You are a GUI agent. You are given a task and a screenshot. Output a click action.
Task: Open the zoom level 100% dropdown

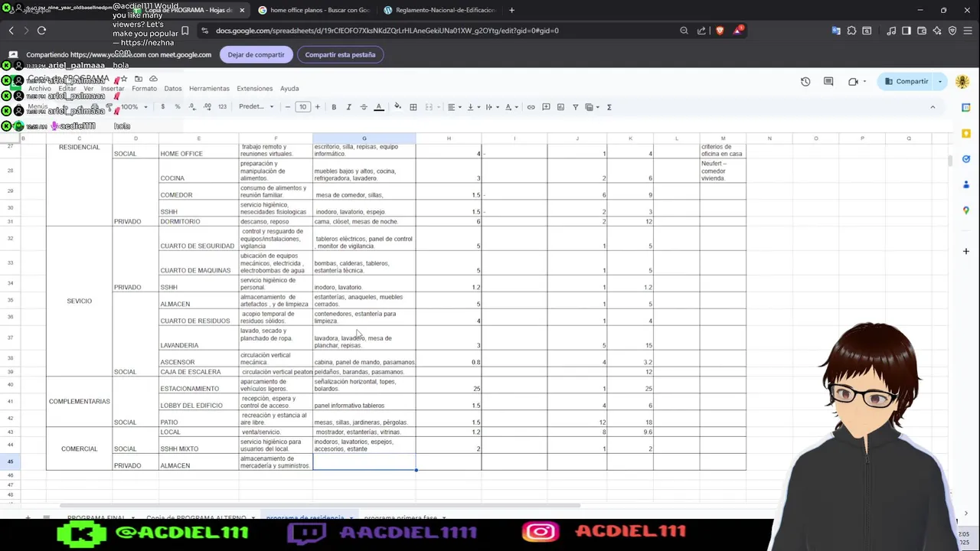(x=133, y=107)
